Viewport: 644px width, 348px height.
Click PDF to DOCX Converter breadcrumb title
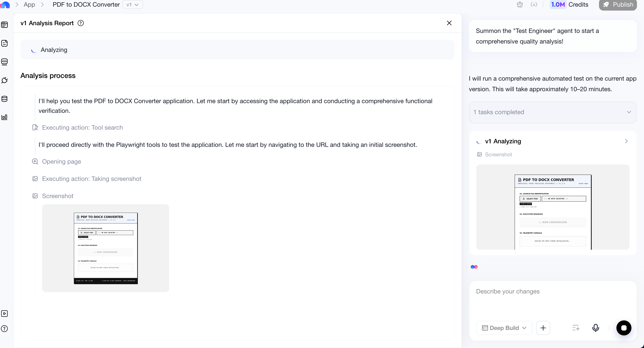tap(86, 4)
